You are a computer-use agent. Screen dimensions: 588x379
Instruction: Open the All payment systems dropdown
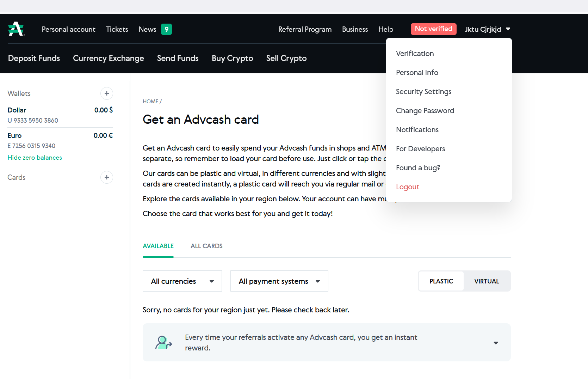(x=279, y=281)
